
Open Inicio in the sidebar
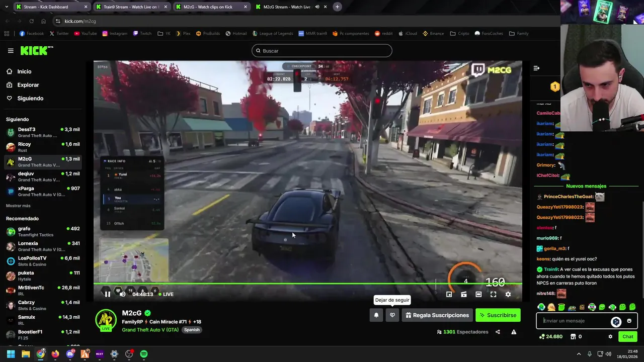[x=24, y=71]
